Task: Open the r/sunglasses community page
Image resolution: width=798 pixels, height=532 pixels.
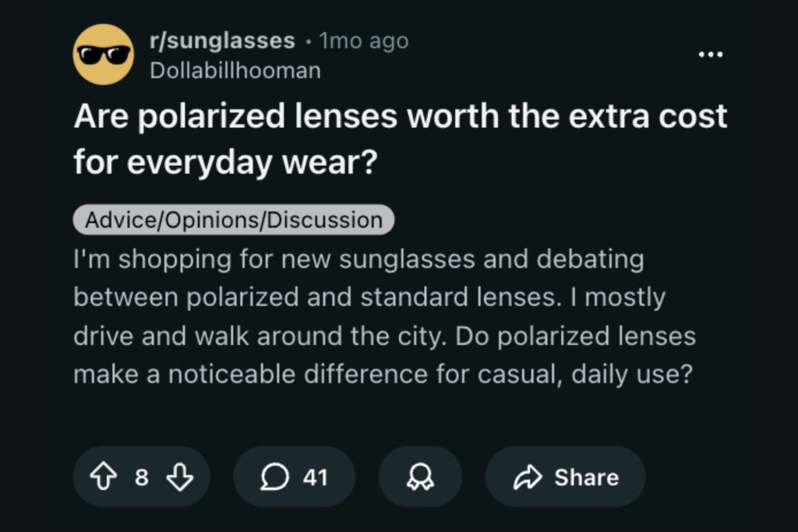Action: point(221,41)
